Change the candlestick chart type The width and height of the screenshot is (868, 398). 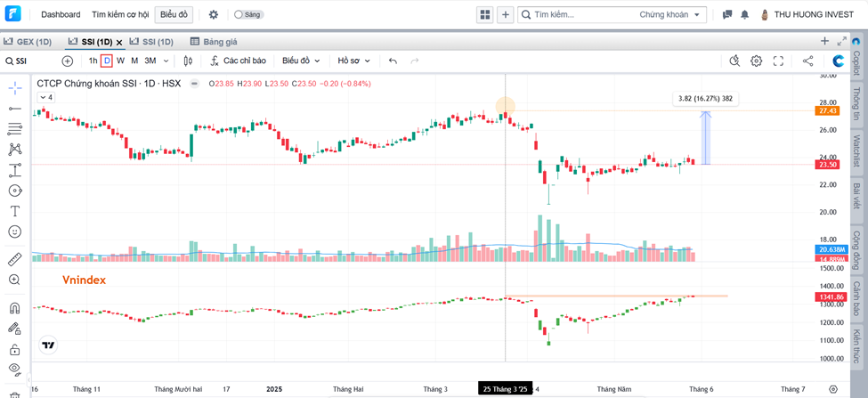(x=188, y=61)
